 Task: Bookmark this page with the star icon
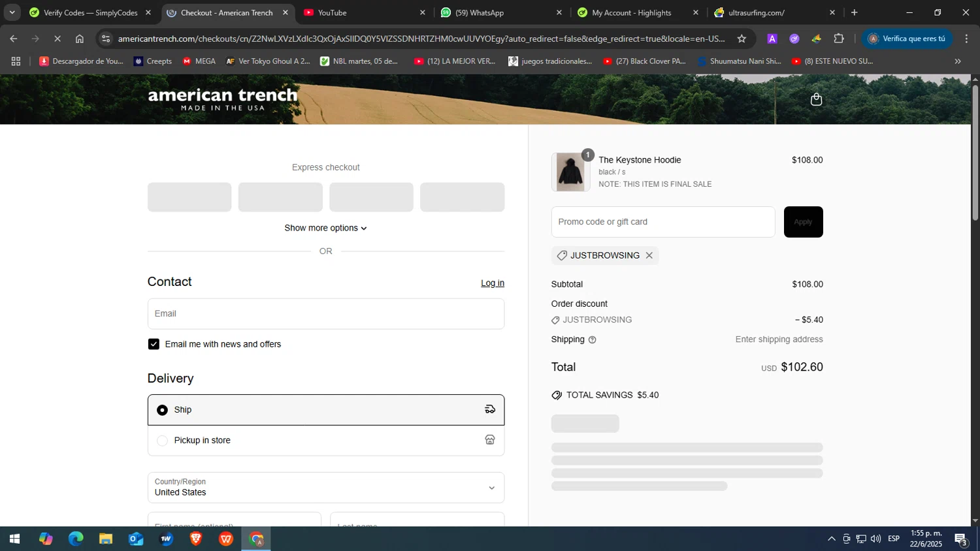point(742,39)
